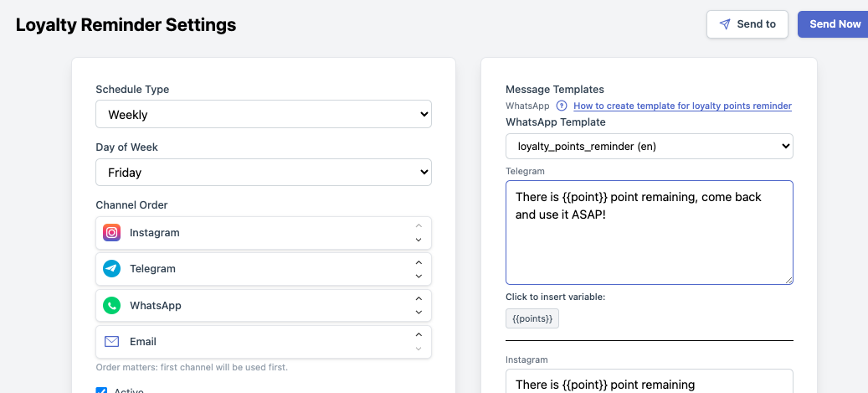
Task: Click the Instagram channel logo icon
Action: [x=112, y=233]
